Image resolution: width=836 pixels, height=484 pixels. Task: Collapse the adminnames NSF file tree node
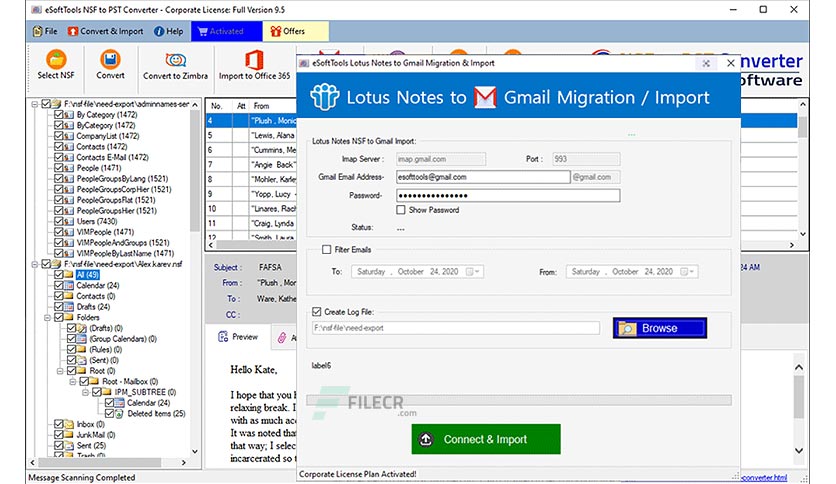(x=35, y=104)
